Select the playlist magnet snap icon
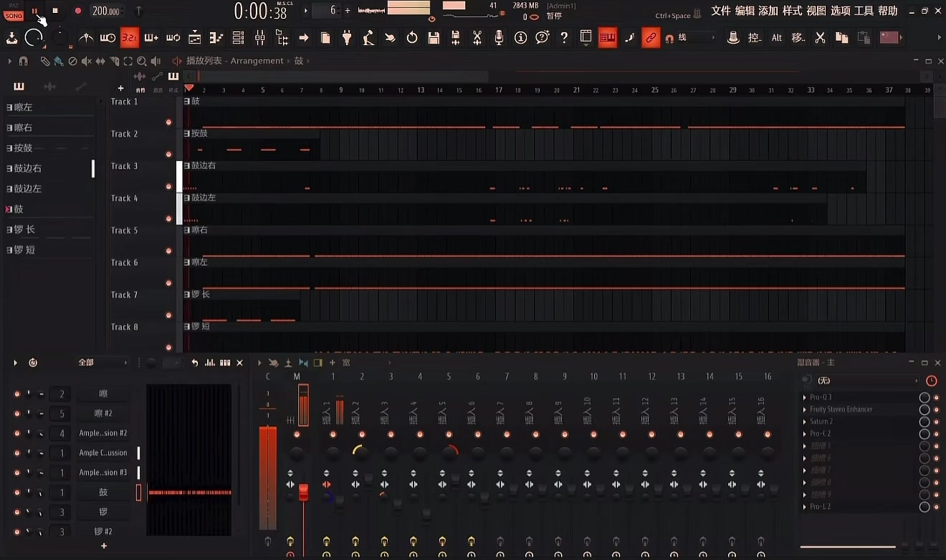The height and width of the screenshot is (560, 946). tap(23, 62)
